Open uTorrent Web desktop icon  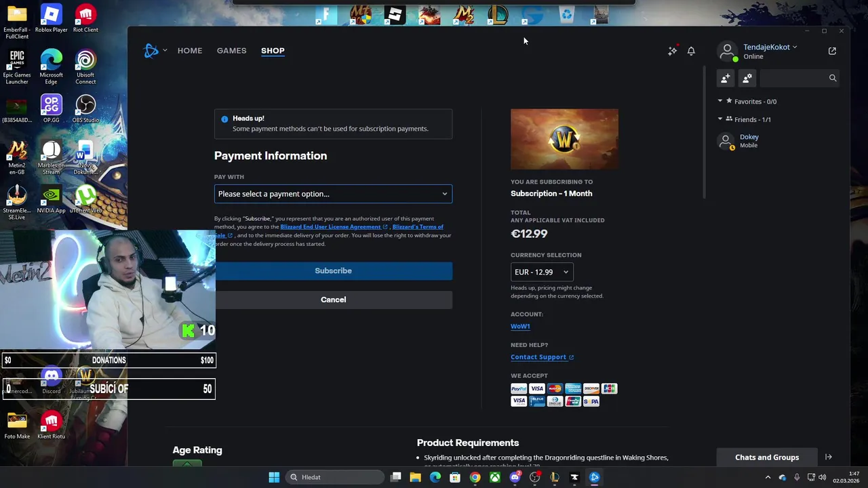85,199
